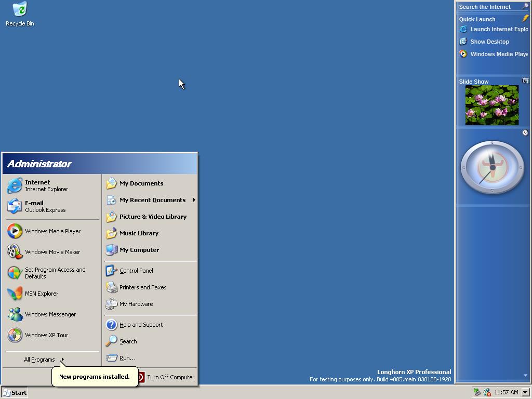Click the Run icon in Start menu
532x399 pixels.
[111, 358]
